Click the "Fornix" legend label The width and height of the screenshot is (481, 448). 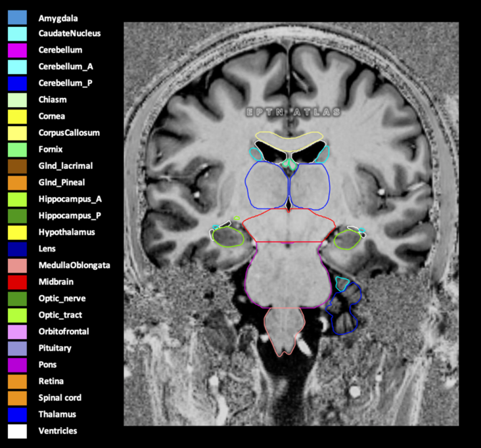(51, 149)
